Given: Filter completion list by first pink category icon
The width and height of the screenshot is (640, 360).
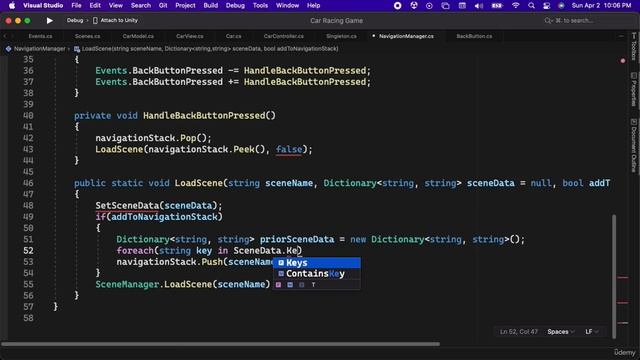Looking at the screenshot, I should (278, 285).
